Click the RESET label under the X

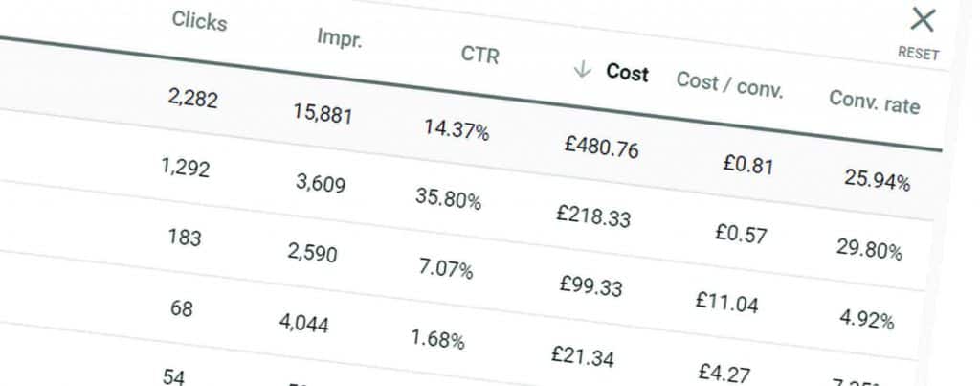(918, 54)
